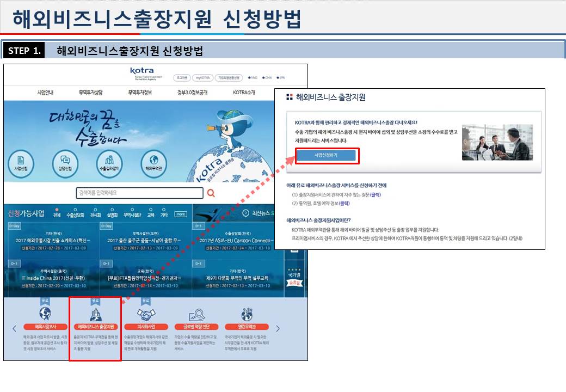
Task: Open (클릭) link for 자주 찾는 질문
Action: click(376, 194)
